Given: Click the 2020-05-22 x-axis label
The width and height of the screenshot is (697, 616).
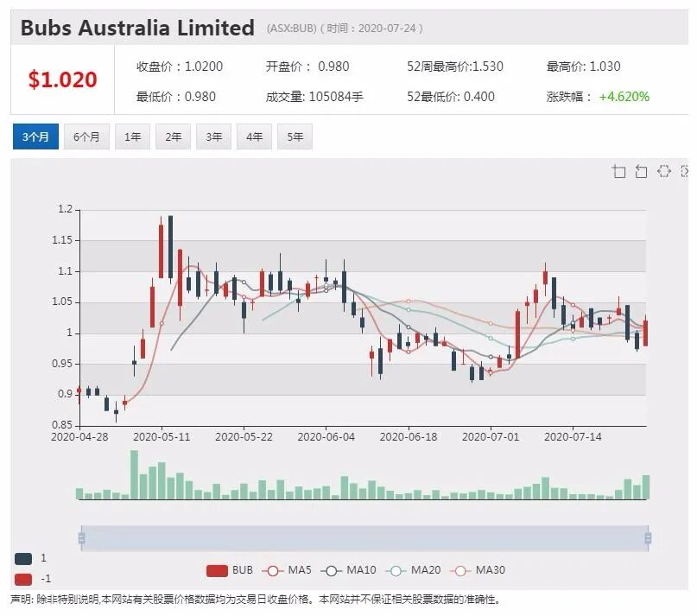Looking at the screenshot, I should coord(244,437).
